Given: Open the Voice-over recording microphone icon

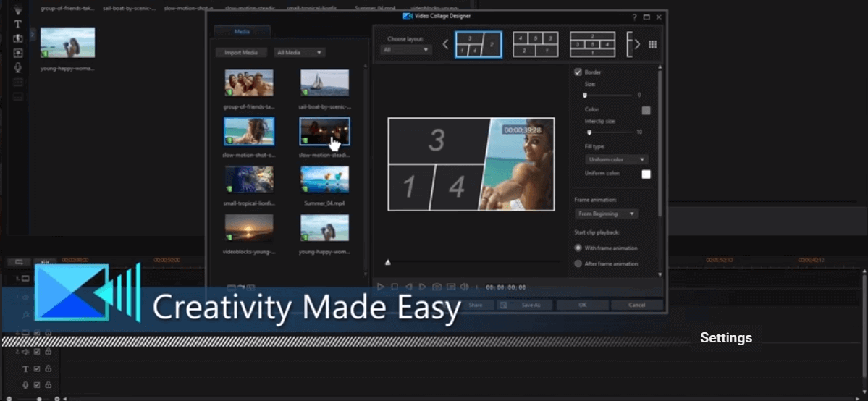Looking at the screenshot, I should [x=18, y=67].
